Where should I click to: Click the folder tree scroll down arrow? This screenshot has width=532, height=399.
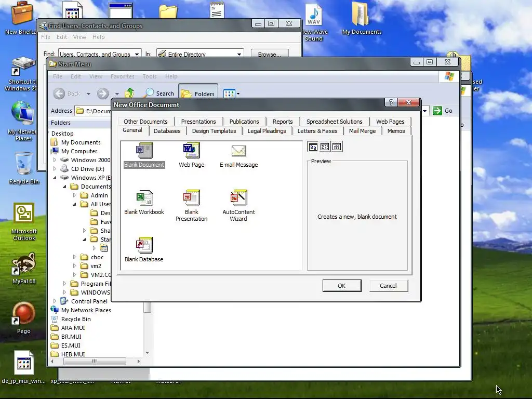pos(147,353)
